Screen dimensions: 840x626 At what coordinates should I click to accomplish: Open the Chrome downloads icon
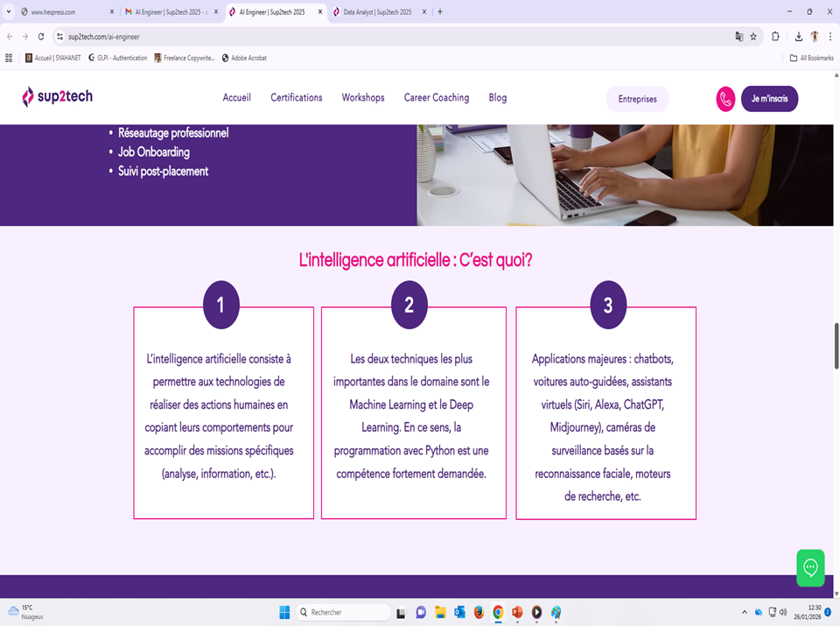pyautogui.click(x=799, y=37)
